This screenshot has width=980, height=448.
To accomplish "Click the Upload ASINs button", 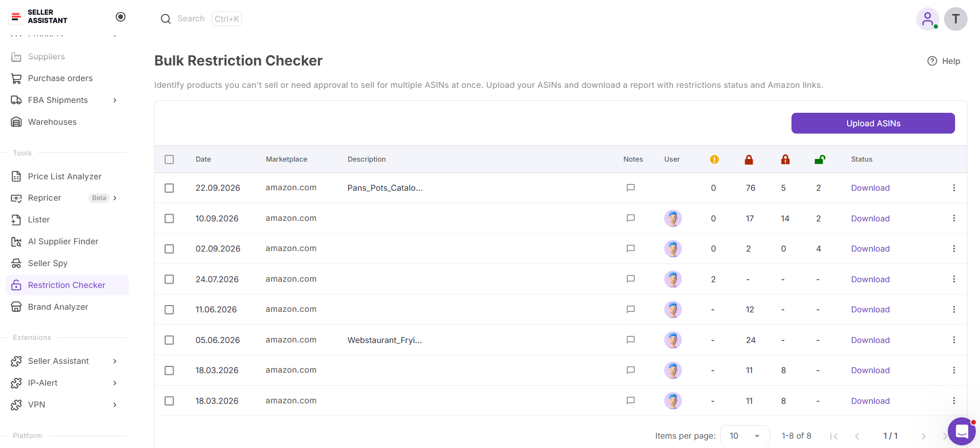I will (x=873, y=123).
